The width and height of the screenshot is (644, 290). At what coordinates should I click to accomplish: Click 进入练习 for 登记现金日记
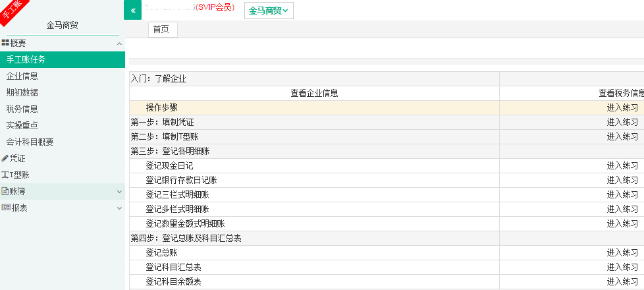622,165
